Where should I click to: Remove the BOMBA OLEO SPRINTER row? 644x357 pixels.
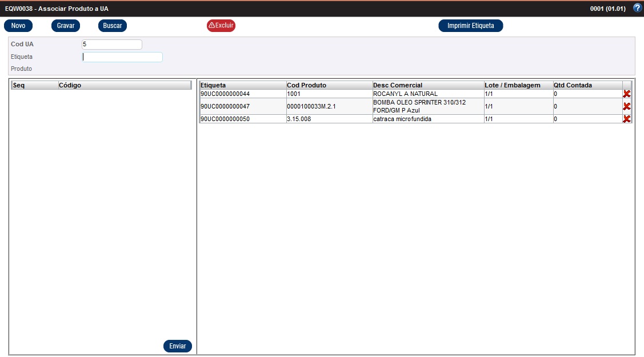click(x=626, y=106)
